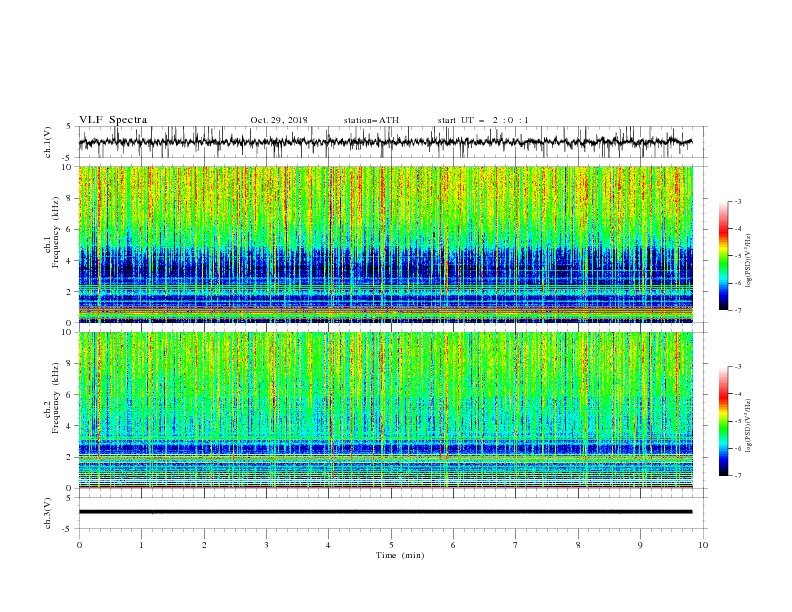Click the "ch.2 Frequency (kHz)" axis label

pos(52,398)
